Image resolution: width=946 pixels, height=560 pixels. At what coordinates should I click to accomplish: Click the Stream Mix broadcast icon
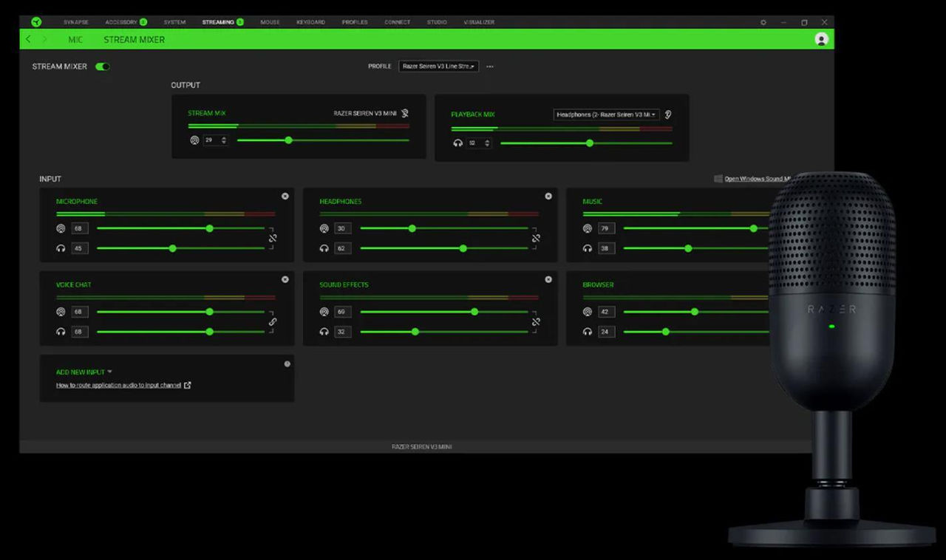click(x=194, y=140)
